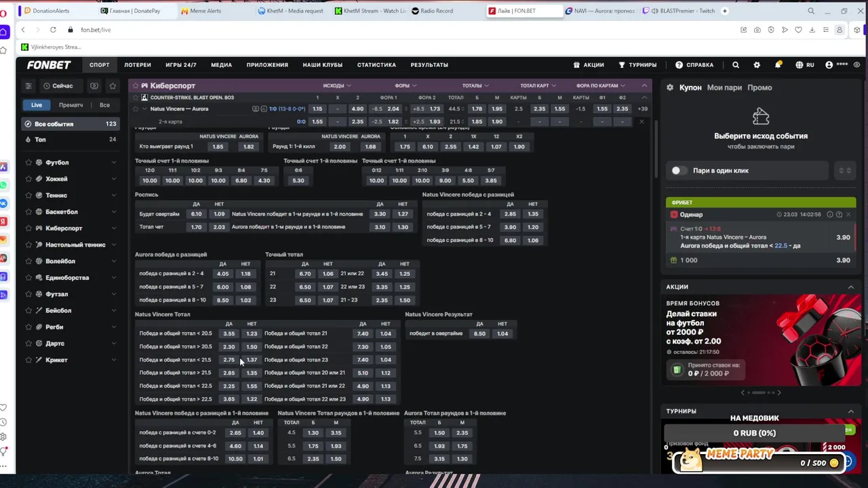This screenshot has height=488, width=868.
Task: Open the Турниры trophy link
Action: point(637,65)
